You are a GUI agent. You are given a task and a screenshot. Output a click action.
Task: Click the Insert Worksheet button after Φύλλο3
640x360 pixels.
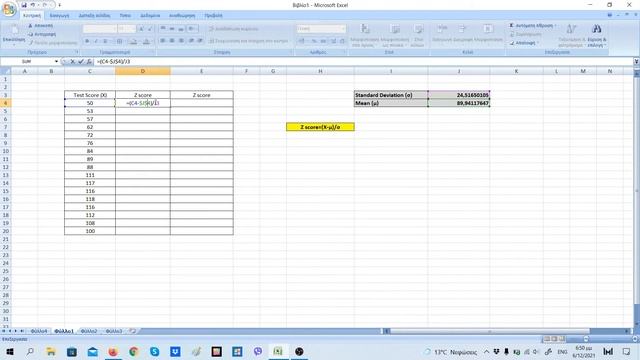coord(133,331)
